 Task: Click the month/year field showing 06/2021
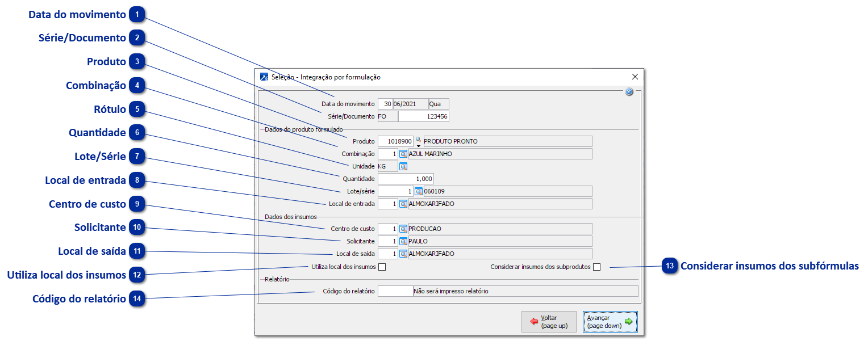tap(410, 104)
